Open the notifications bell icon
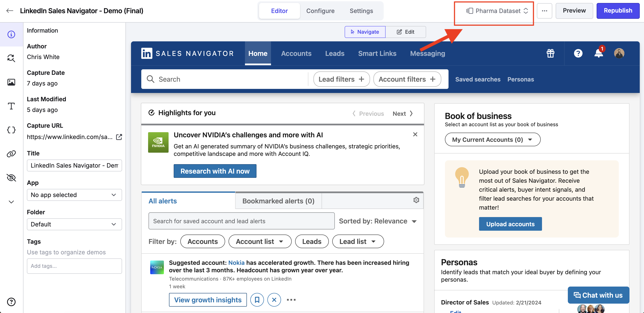Image resolution: width=644 pixels, height=313 pixels. tap(599, 53)
